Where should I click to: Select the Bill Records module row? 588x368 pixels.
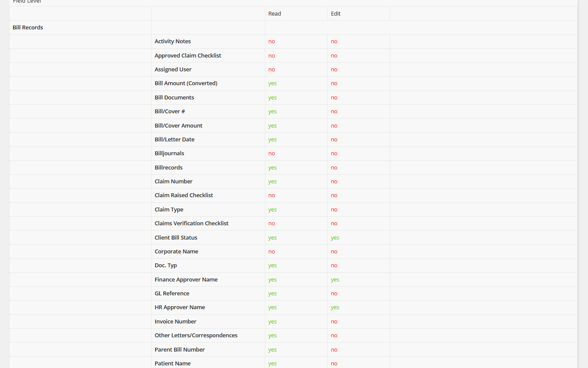(x=28, y=28)
